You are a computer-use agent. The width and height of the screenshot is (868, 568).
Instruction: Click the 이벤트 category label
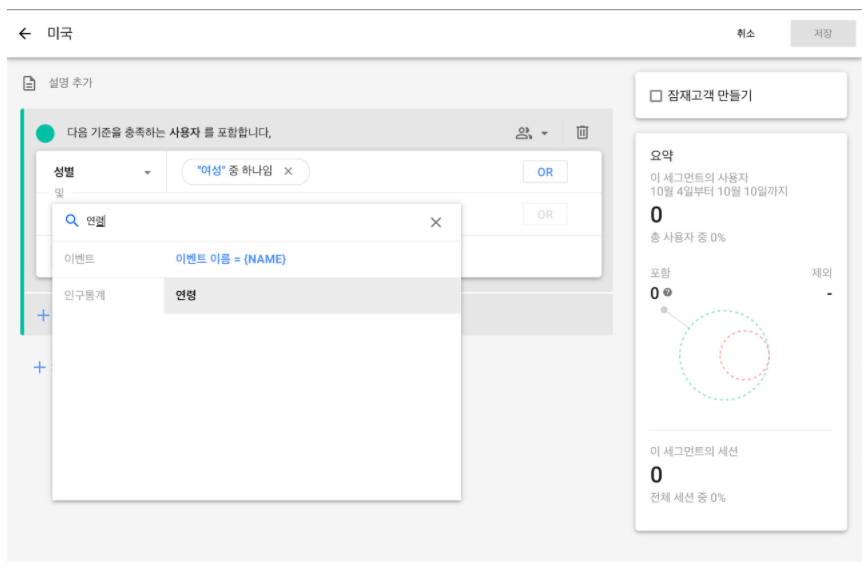click(79, 259)
